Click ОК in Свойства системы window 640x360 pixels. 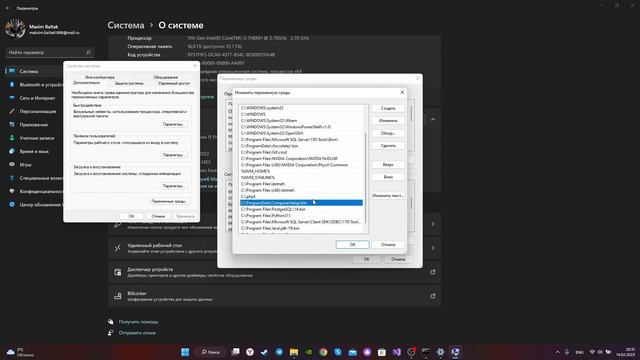tap(131, 216)
